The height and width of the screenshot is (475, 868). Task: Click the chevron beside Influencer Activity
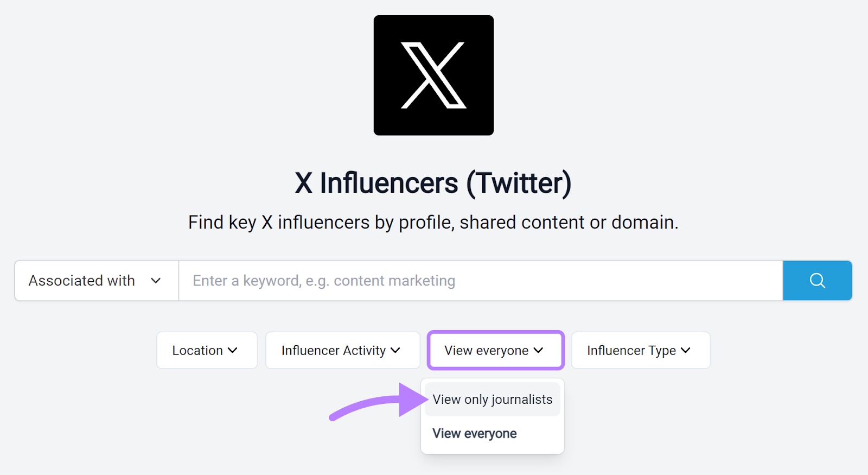[x=397, y=350]
